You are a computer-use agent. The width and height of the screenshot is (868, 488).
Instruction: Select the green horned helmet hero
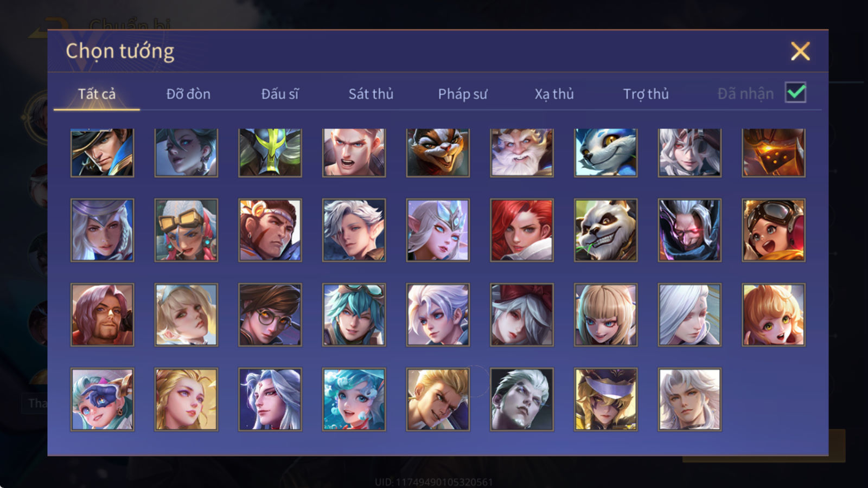(x=270, y=152)
